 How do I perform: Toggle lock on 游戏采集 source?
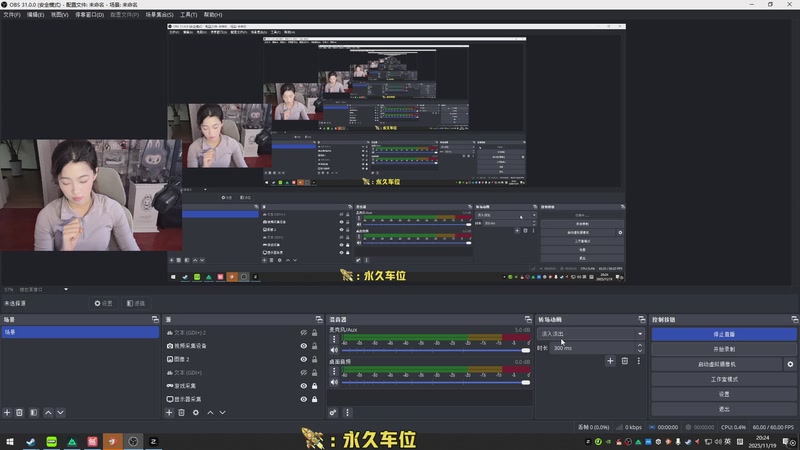point(314,386)
